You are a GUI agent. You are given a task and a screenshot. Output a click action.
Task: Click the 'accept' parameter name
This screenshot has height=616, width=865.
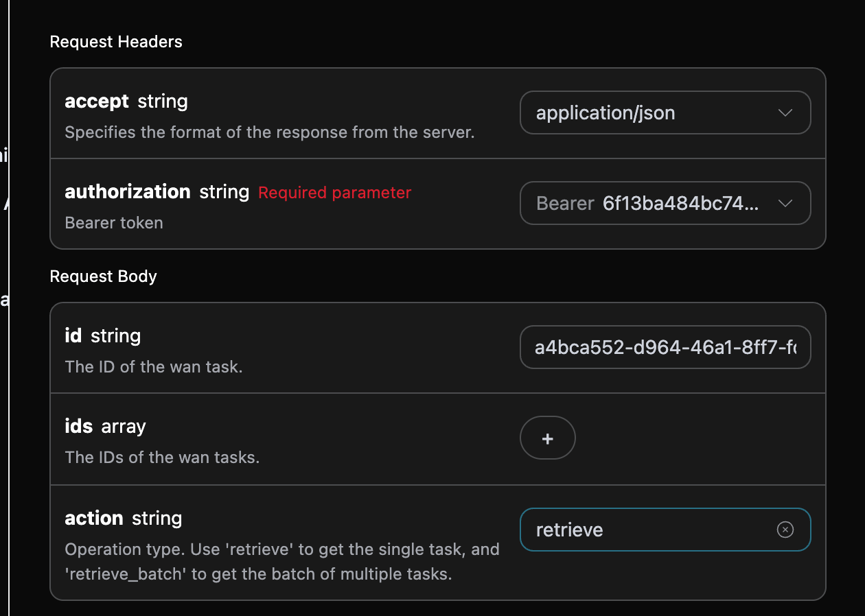coord(96,102)
